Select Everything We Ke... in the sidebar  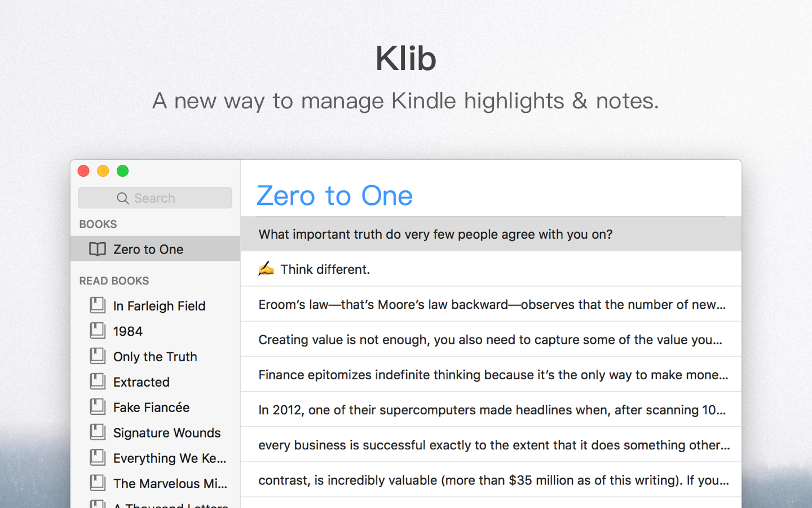169,458
